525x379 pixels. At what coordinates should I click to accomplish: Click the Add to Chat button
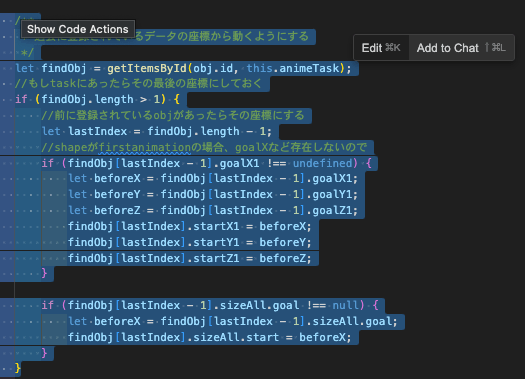[x=461, y=48]
